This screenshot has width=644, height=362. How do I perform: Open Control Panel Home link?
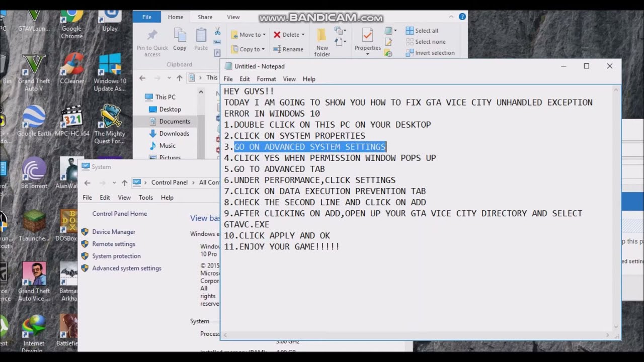(x=120, y=214)
